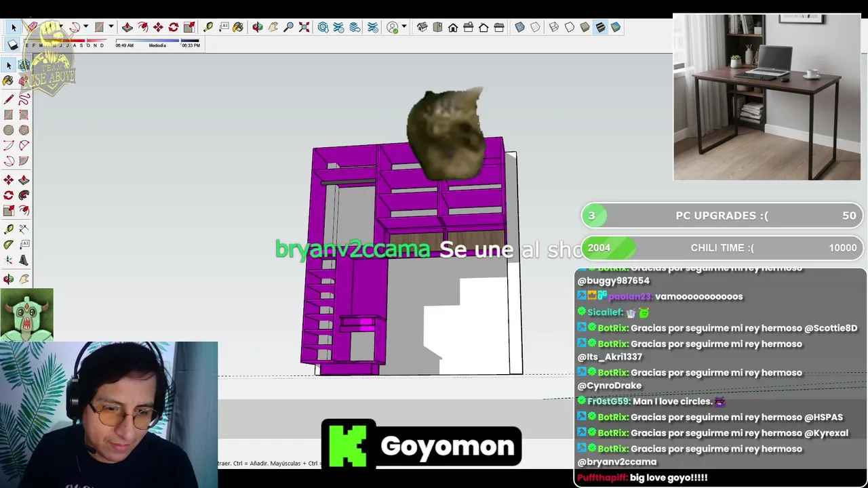Viewport: 868px width, 488px height.
Task: Click the @CynroDrake mention in chat
Action: point(609,386)
